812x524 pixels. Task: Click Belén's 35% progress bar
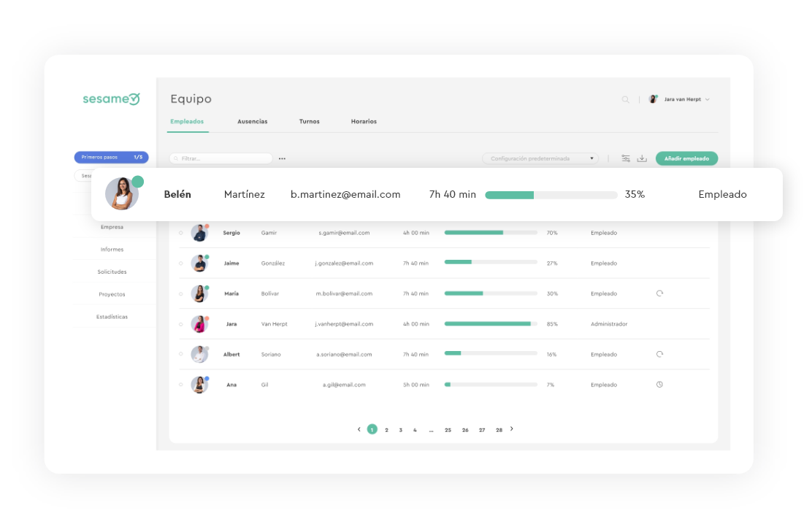pyautogui.click(x=551, y=195)
